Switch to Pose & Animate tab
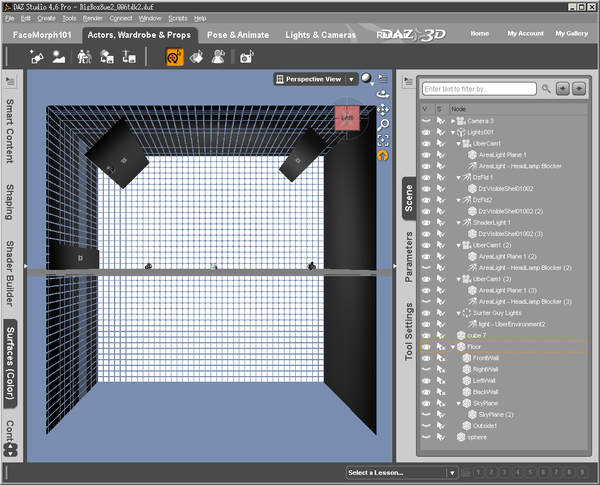This screenshot has height=485, width=600. coord(238,35)
